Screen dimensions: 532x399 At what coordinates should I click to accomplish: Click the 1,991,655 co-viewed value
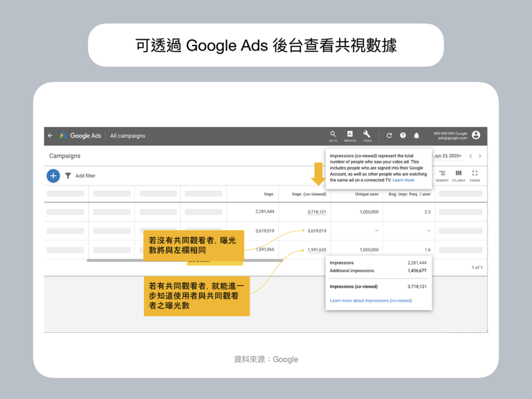click(316, 250)
